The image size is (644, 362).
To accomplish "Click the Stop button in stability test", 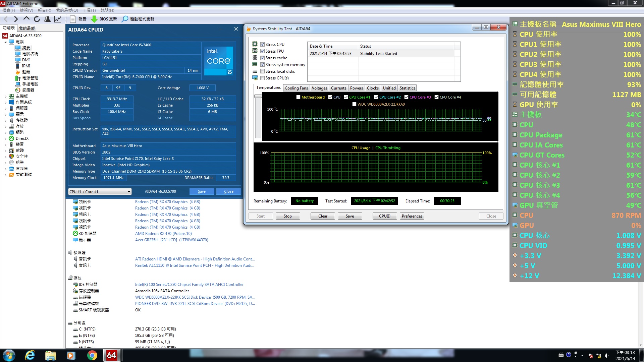I will pos(287,216).
